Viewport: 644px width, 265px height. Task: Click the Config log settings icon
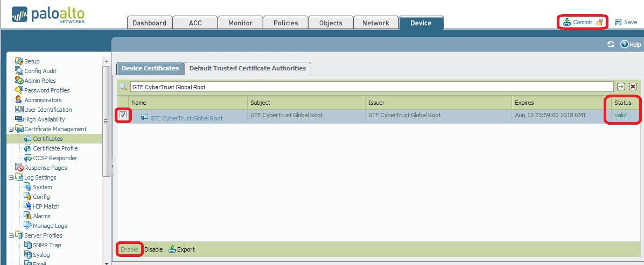point(27,197)
